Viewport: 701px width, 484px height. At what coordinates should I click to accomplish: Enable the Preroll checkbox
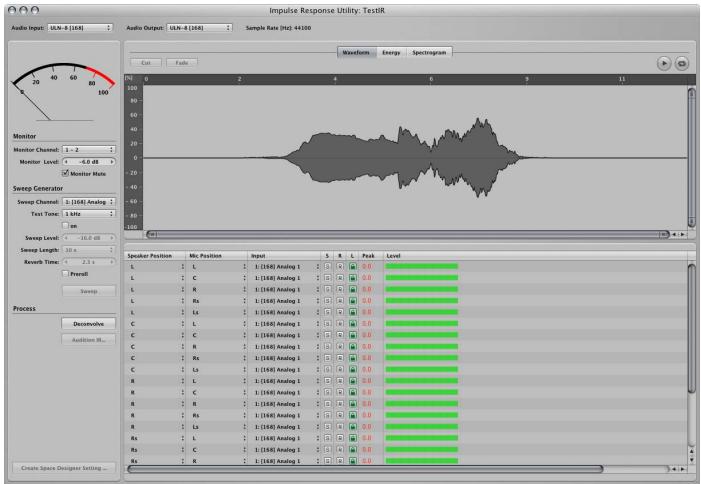coord(65,274)
